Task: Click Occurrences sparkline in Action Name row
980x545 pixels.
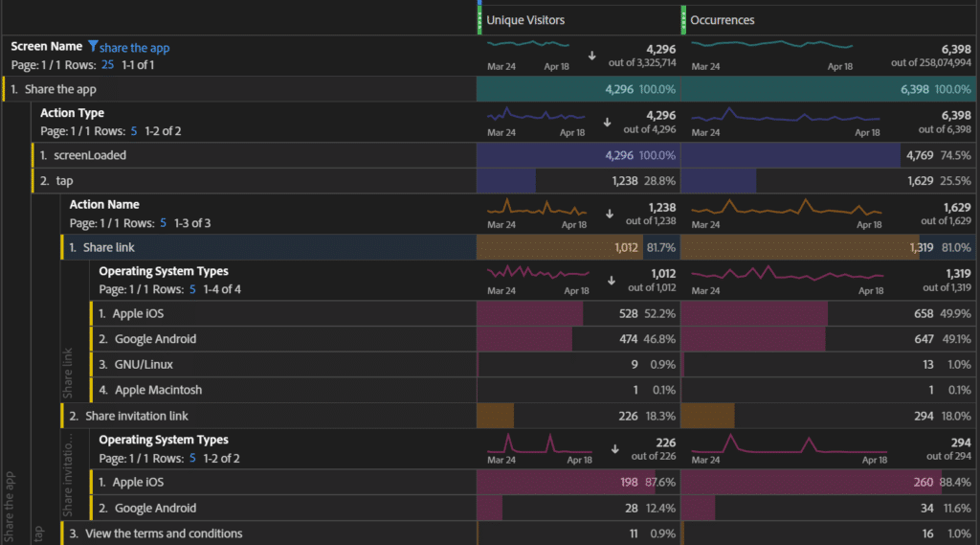Action: point(787,208)
